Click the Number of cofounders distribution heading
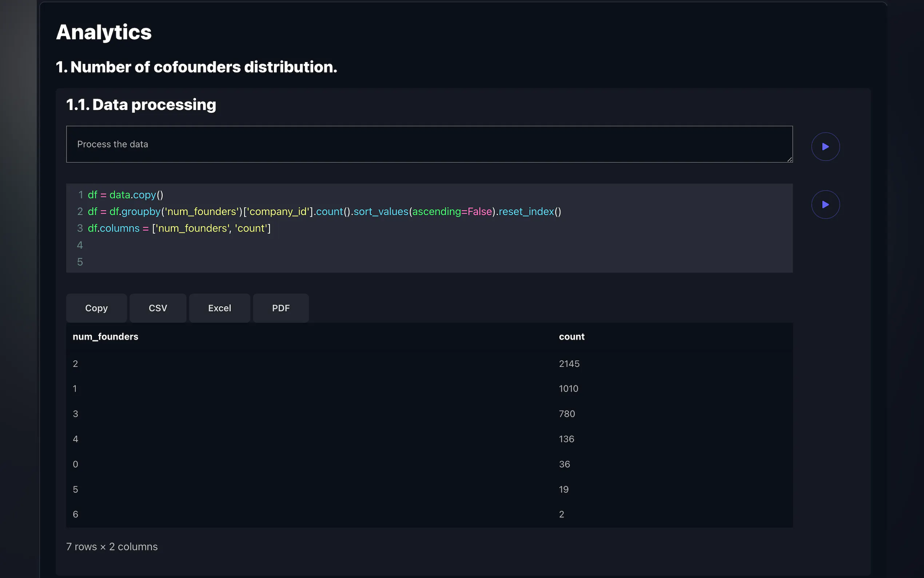Screen dimensions: 924x578 coord(196,67)
